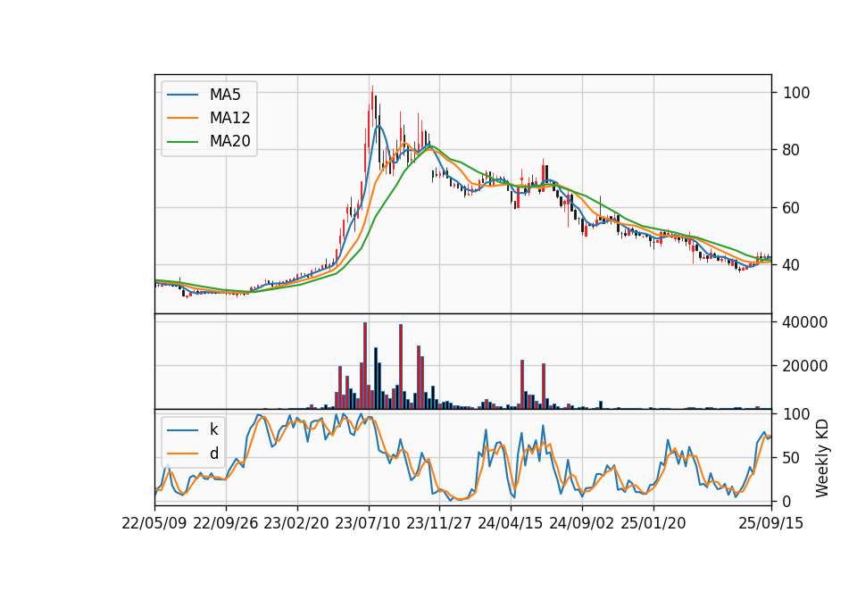857x616 pixels.
Task: Click the Weekly KD axis title
Action: tap(822, 459)
